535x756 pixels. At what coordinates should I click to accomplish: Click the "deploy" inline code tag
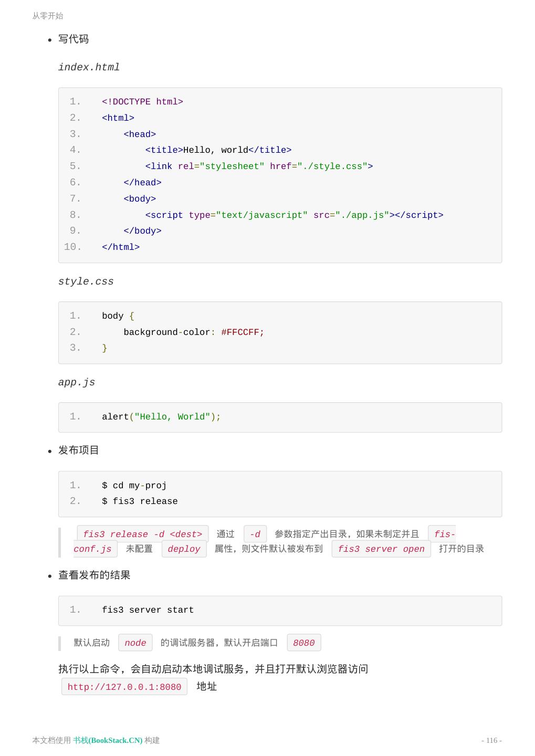coord(184,549)
